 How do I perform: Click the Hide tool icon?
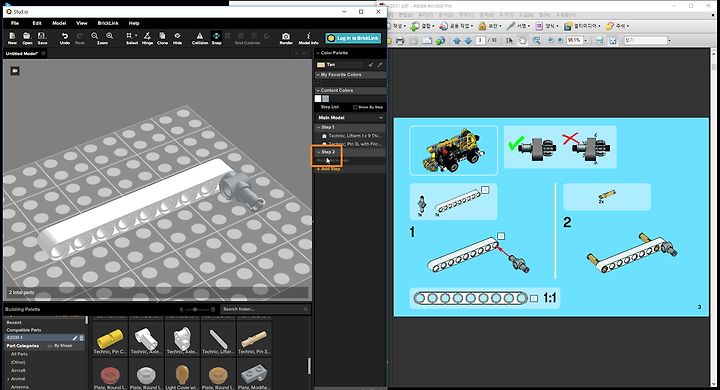177,38
